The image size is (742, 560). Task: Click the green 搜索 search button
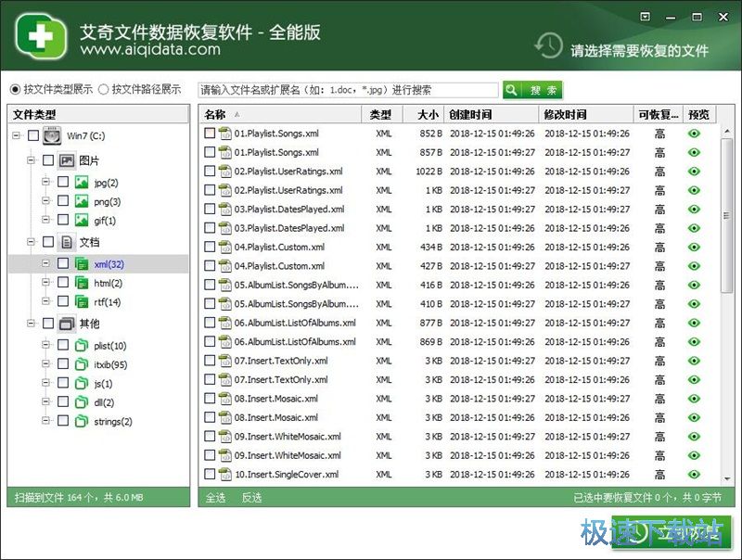(533, 90)
